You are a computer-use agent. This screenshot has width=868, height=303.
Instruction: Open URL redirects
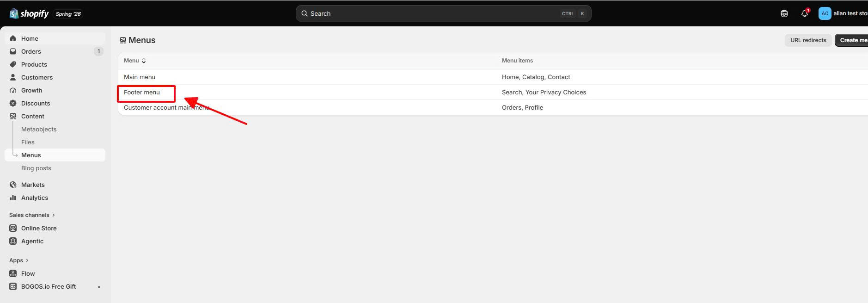tap(808, 40)
